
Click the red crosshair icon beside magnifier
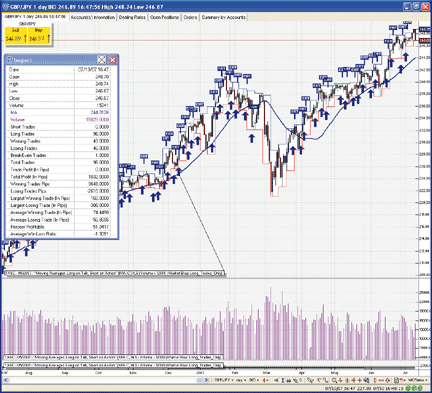(x=340, y=380)
